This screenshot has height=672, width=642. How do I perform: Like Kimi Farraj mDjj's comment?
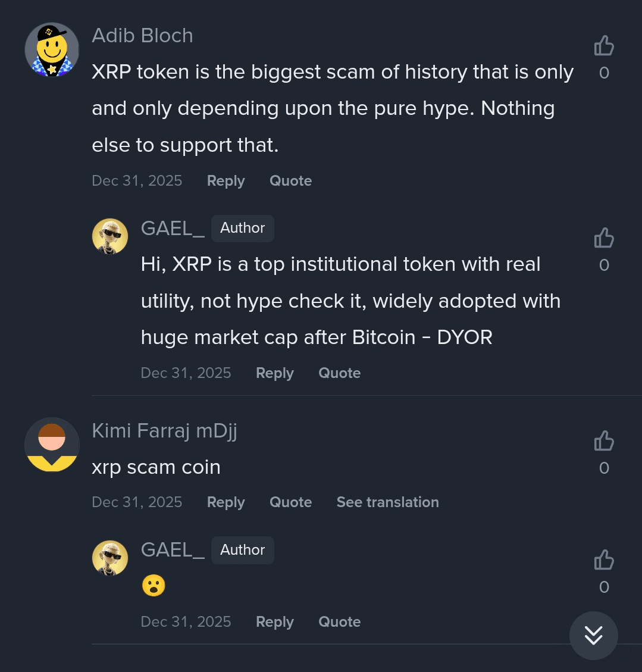pyautogui.click(x=604, y=441)
